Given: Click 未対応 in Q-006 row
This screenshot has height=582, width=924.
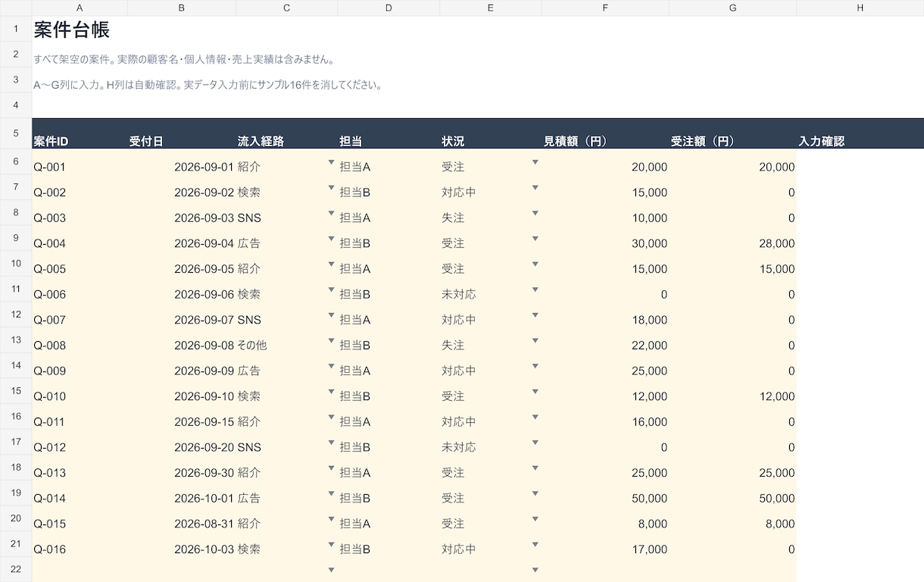Looking at the screenshot, I should pos(459,294).
